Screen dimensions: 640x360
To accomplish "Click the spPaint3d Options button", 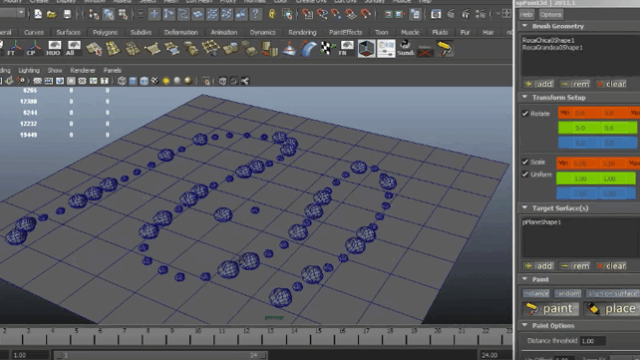I will coord(550,15).
